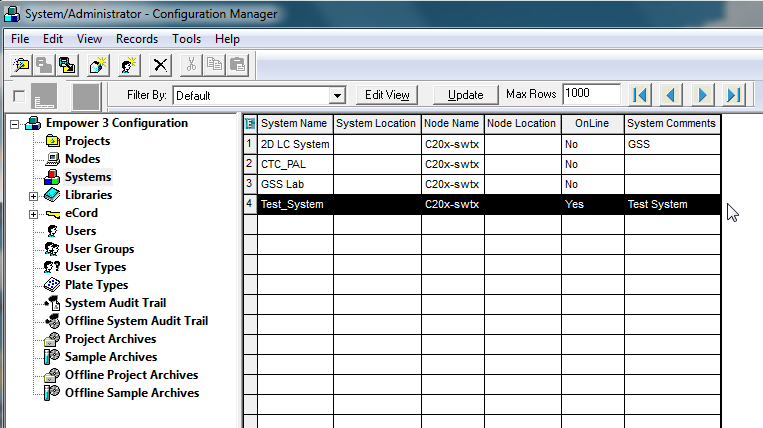Select the Systems colored blocks icon
This screenshot has height=428, width=763.
52,177
